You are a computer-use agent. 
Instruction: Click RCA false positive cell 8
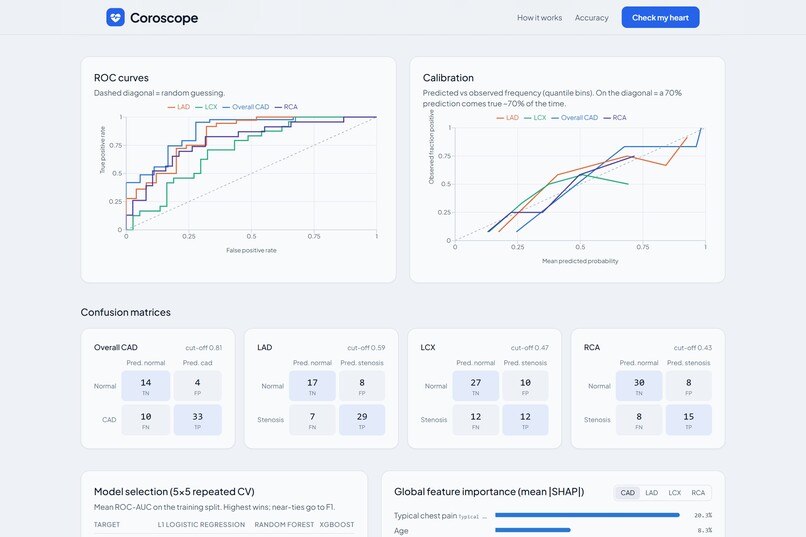(689, 386)
